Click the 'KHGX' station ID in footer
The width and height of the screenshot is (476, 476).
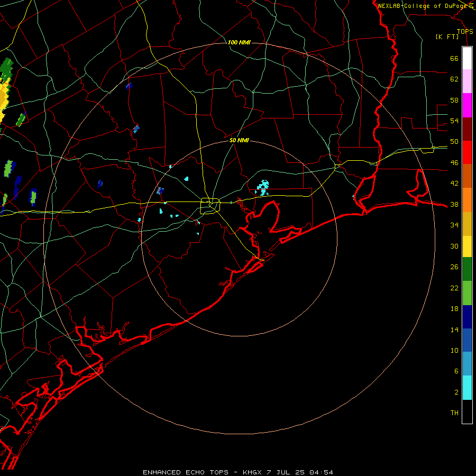(252, 472)
